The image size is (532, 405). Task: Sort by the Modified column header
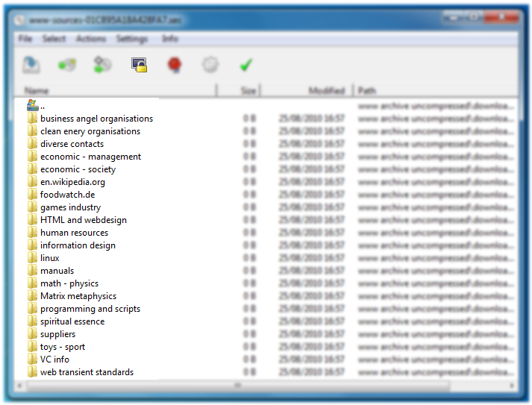tap(307, 90)
